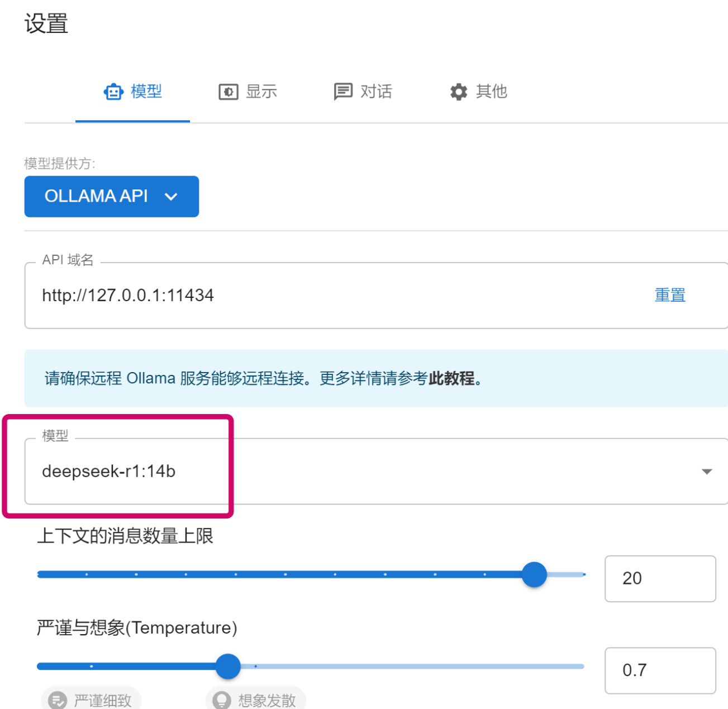Switch to the 其他 tab
Screen dimensions: 728x709
tap(478, 91)
